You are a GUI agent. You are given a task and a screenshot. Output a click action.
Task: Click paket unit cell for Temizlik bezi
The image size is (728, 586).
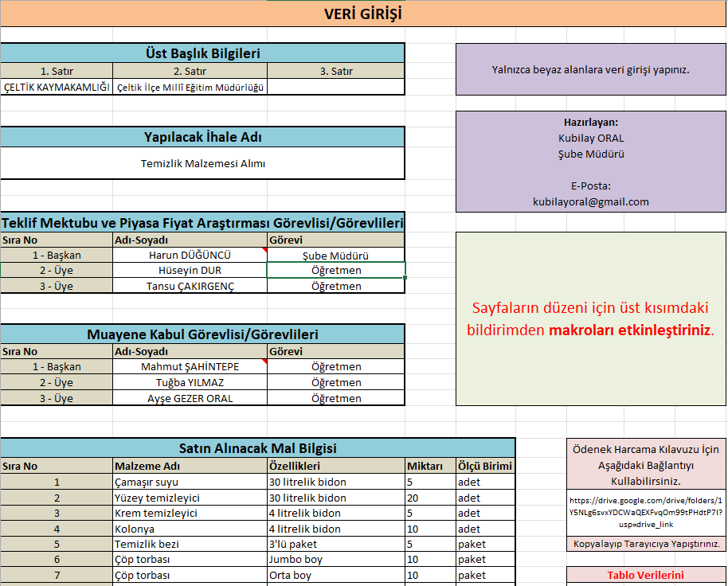click(x=485, y=544)
